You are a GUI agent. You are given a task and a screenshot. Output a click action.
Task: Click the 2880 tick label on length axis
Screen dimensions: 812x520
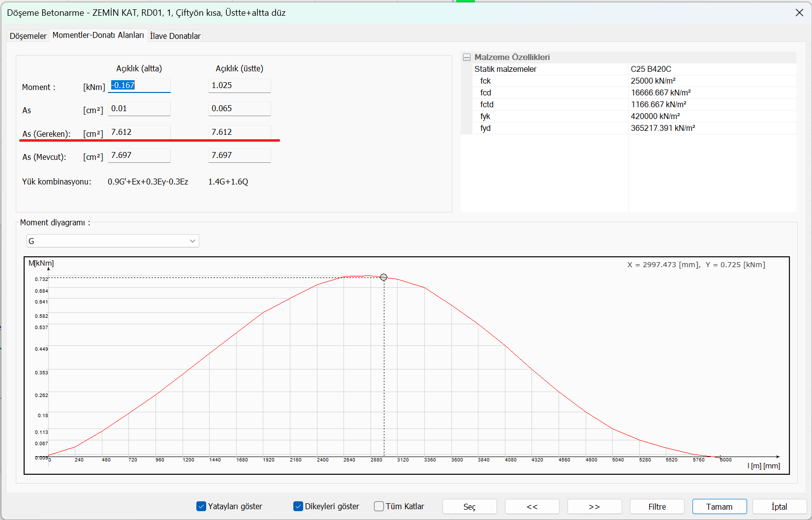coord(376,460)
